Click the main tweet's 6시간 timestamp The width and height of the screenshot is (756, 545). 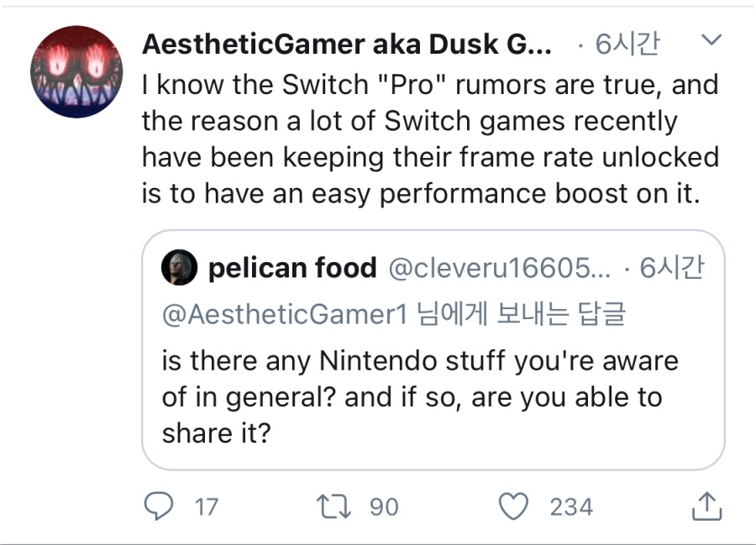pos(627,45)
